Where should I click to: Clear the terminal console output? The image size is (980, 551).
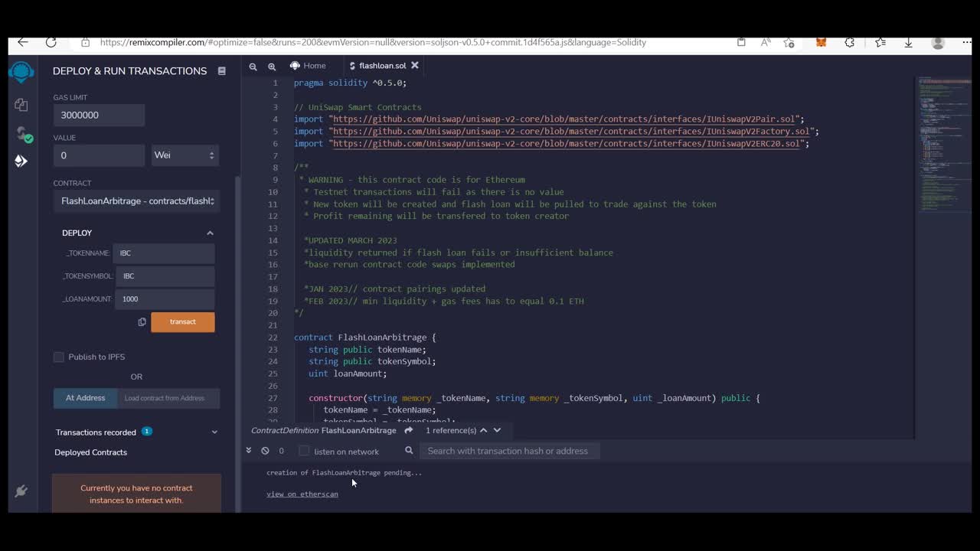tap(266, 451)
